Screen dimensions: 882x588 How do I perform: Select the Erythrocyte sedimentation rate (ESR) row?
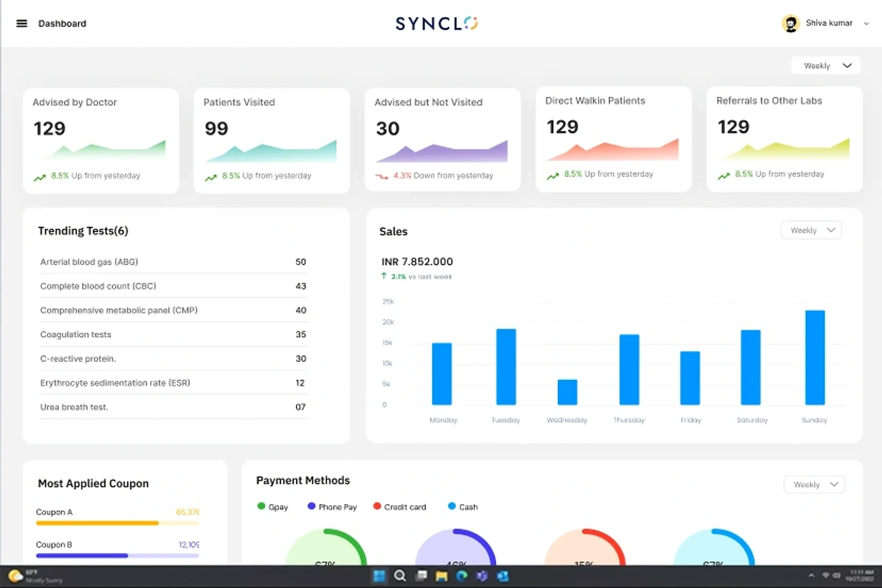point(173,383)
